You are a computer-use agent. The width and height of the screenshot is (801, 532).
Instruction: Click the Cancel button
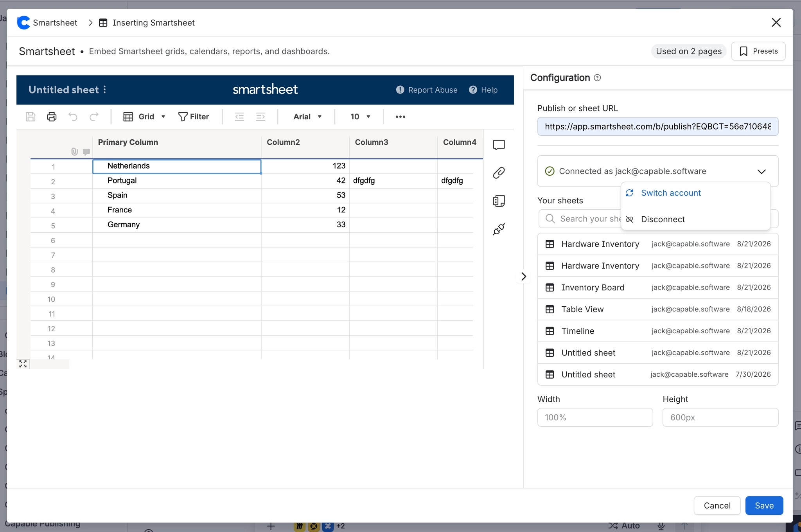tap(717, 505)
